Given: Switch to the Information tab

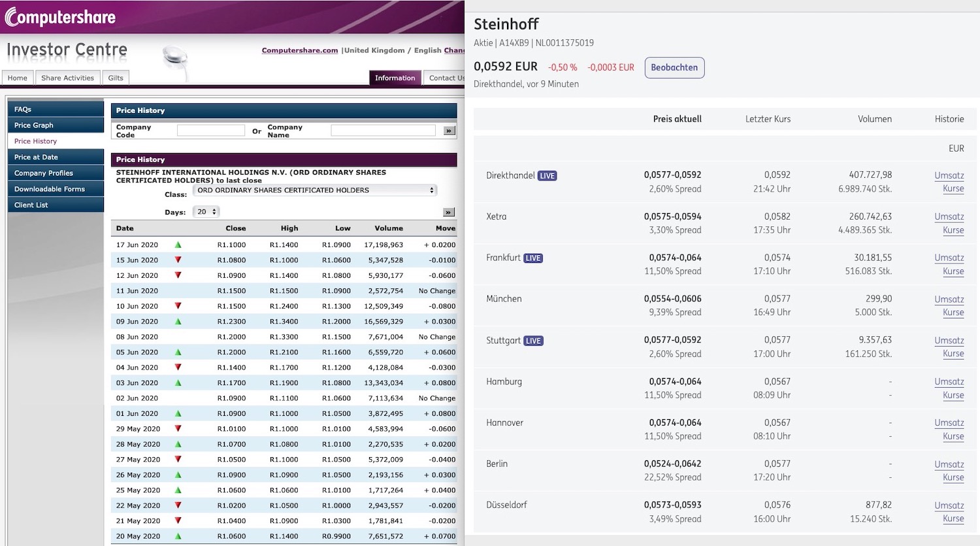Looking at the screenshot, I should pos(395,77).
